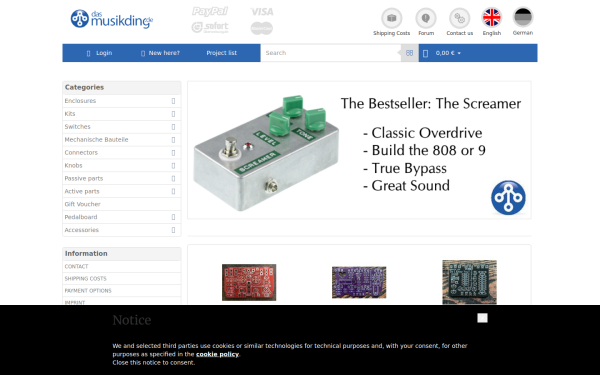Open the Connectors category
The height and width of the screenshot is (375, 600).
(81, 152)
